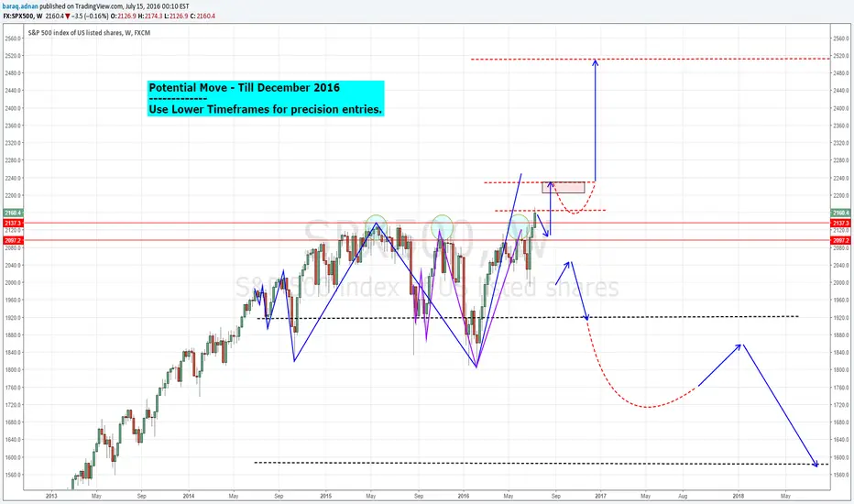Select the S&P 500 index legend title
854x504 pixels.
point(89,33)
